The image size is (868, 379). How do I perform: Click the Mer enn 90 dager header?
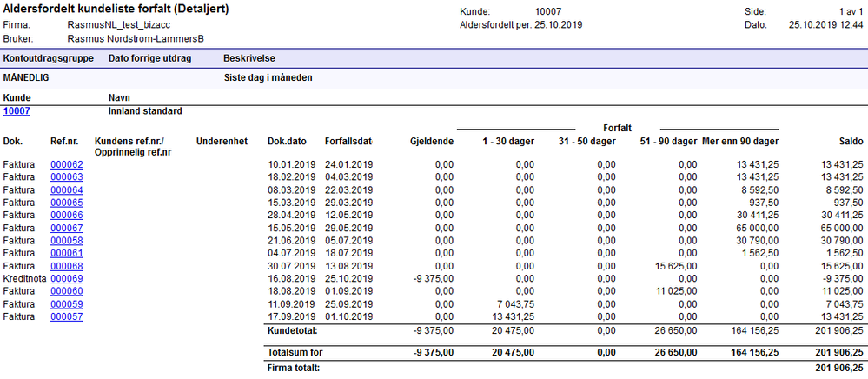coord(740,142)
